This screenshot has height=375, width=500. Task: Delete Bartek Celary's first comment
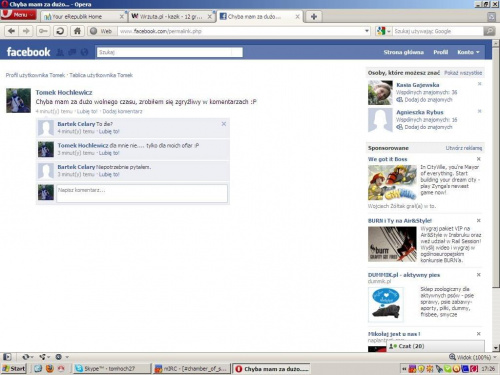[x=224, y=124]
